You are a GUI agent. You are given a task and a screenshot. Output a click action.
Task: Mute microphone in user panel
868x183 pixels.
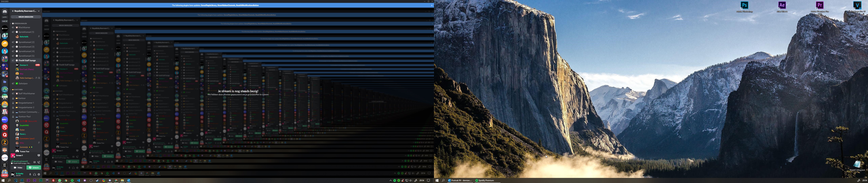pyautogui.click(x=30, y=174)
